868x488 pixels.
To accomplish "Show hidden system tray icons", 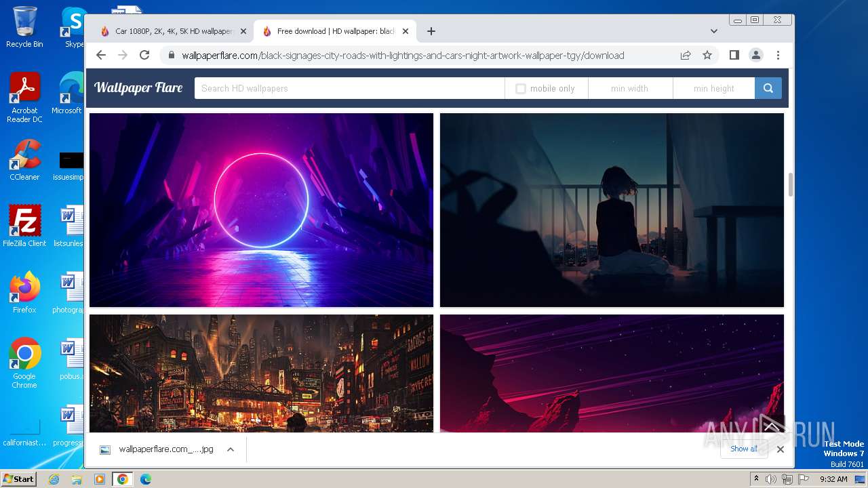I will tap(756, 479).
